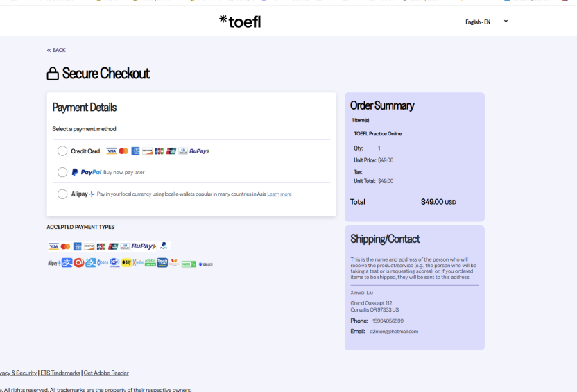Click the Toss Pay icon
The image size is (577, 392).
tap(207, 264)
